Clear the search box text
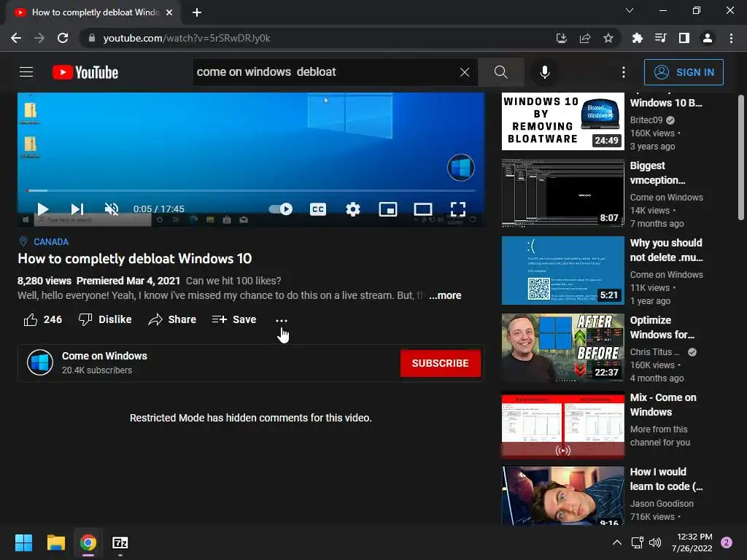The height and width of the screenshot is (560, 747). pos(465,72)
